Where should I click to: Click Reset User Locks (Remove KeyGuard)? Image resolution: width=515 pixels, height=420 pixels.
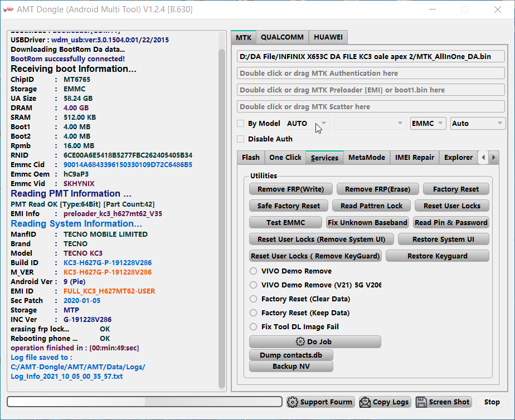[315, 256]
